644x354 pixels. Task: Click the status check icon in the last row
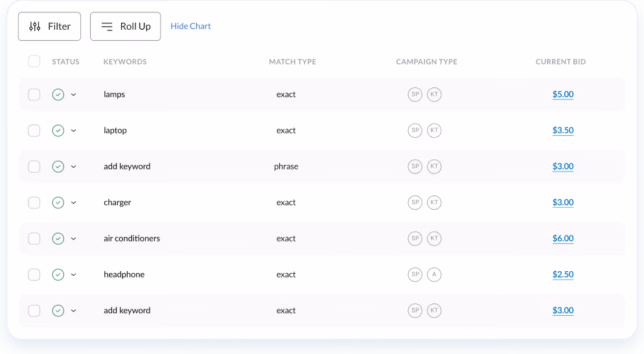58,311
